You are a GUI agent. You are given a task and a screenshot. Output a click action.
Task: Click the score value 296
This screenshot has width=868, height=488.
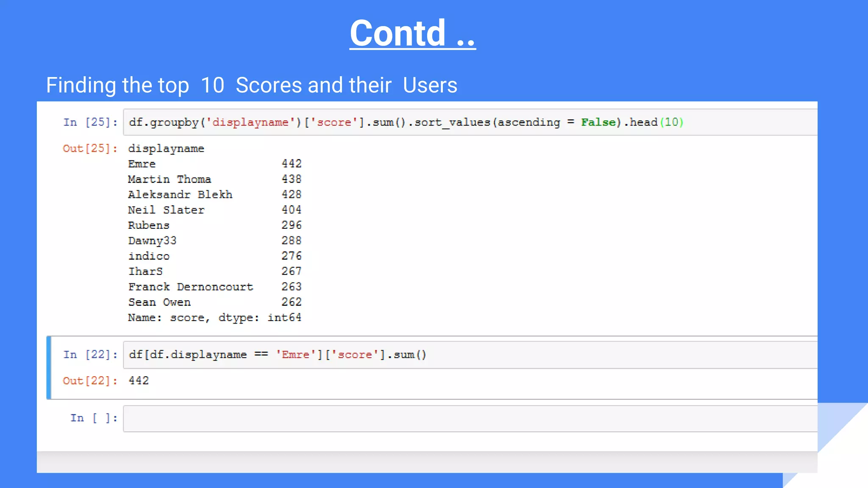[x=292, y=225]
